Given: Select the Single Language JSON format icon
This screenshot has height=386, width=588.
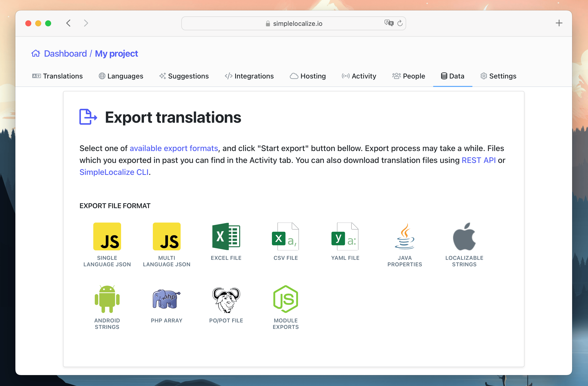Looking at the screenshot, I should pyautogui.click(x=107, y=236).
